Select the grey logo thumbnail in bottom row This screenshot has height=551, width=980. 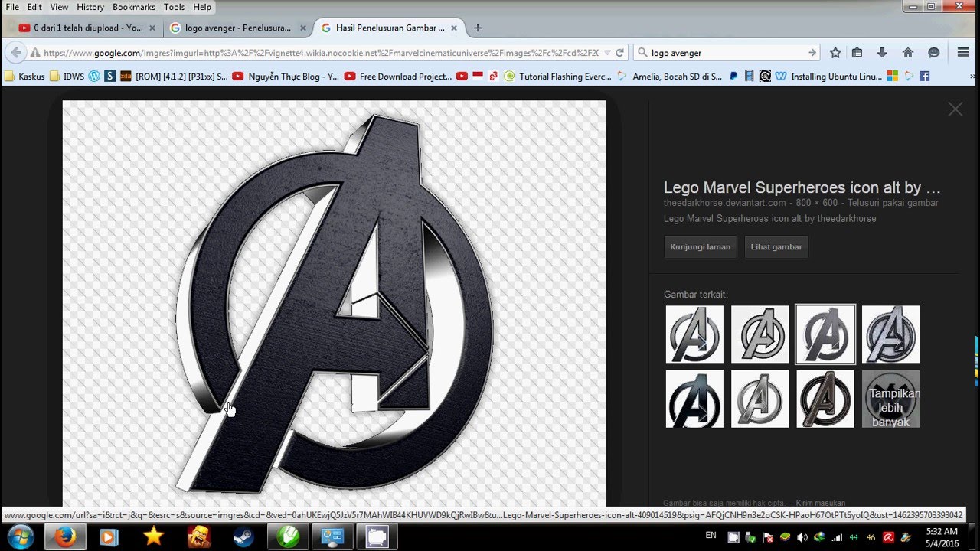coord(759,399)
